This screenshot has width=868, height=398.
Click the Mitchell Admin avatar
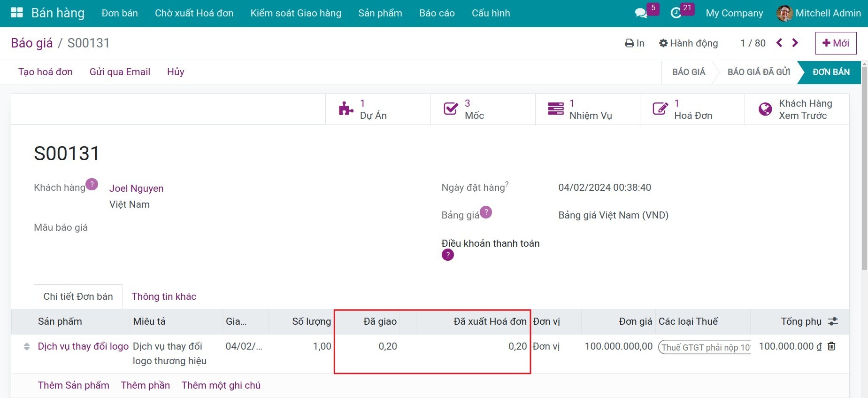pyautogui.click(x=784, y=13)
